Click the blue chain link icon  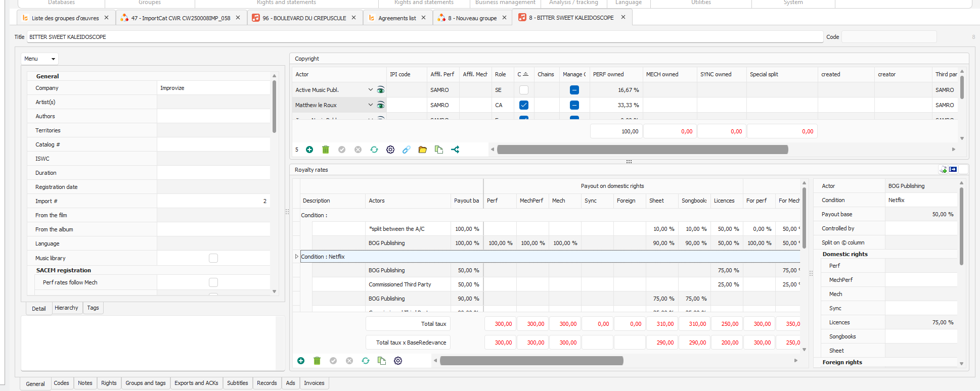coord(407,150)
